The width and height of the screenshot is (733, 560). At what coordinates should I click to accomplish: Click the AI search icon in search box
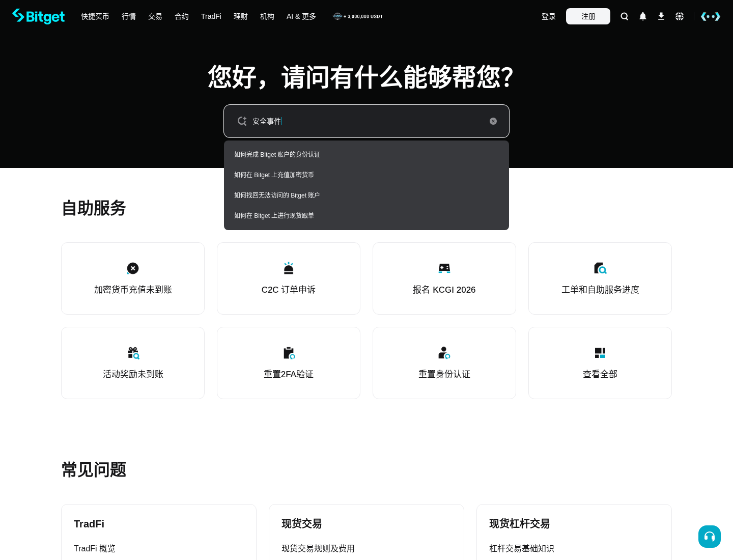click(242, 121)
